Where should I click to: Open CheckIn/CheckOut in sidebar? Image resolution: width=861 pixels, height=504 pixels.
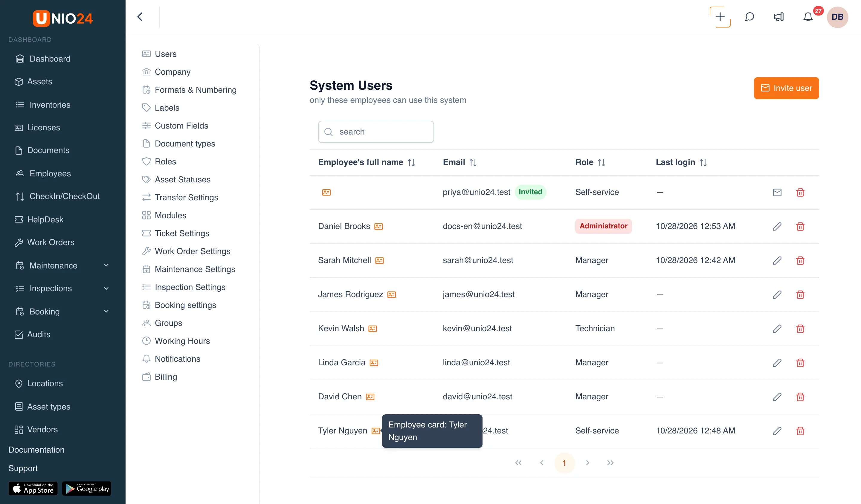[x=57, y=196]
